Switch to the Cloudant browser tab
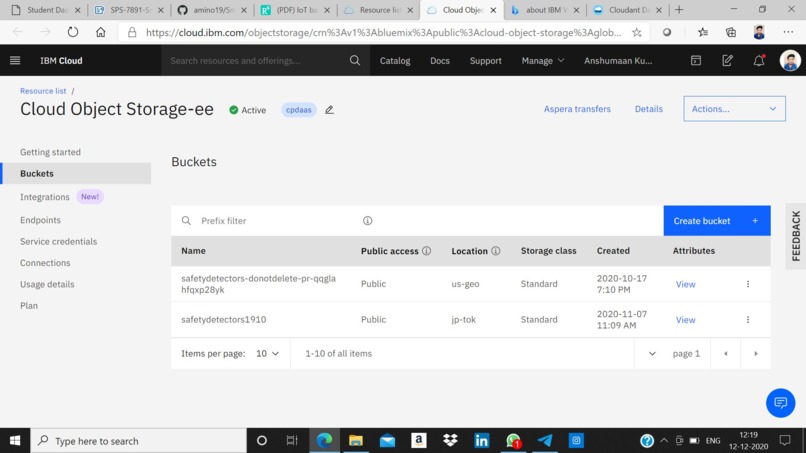The height and width of the screenshot is (453, 806). (x=628, y=10)
